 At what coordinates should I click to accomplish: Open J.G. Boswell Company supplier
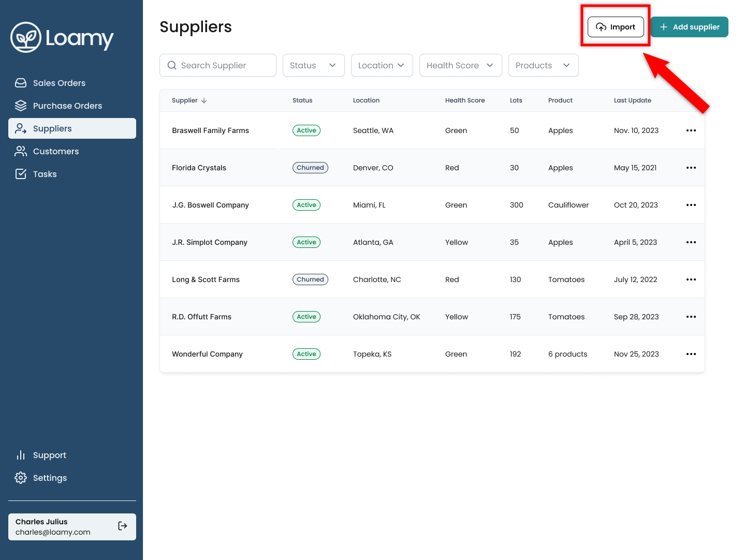point(210,205)
